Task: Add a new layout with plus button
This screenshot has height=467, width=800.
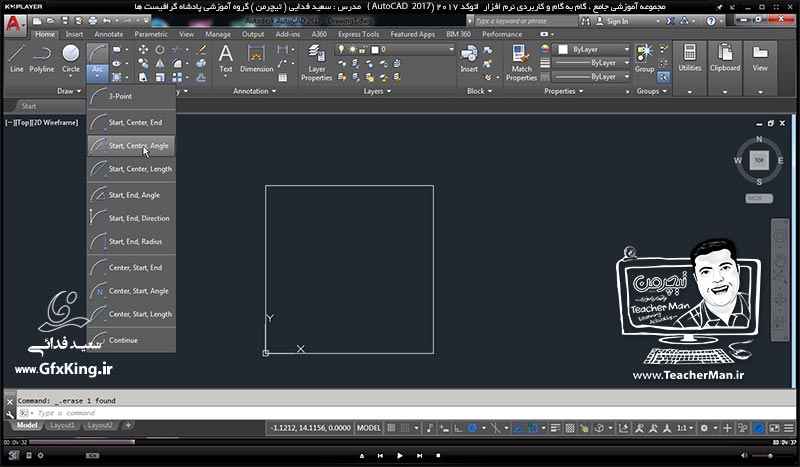Action: coord(128,425)
